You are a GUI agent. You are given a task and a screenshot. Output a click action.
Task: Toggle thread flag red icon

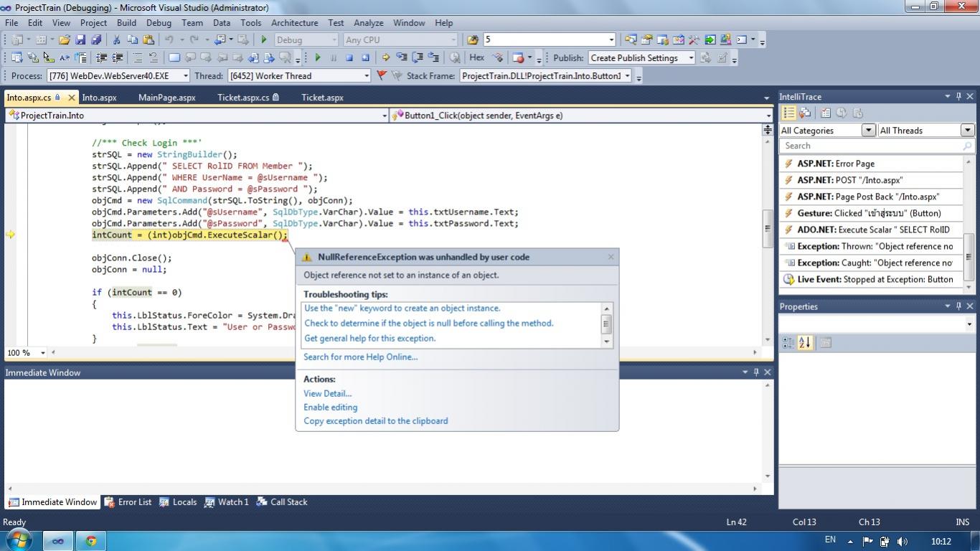tap(382, 75)
